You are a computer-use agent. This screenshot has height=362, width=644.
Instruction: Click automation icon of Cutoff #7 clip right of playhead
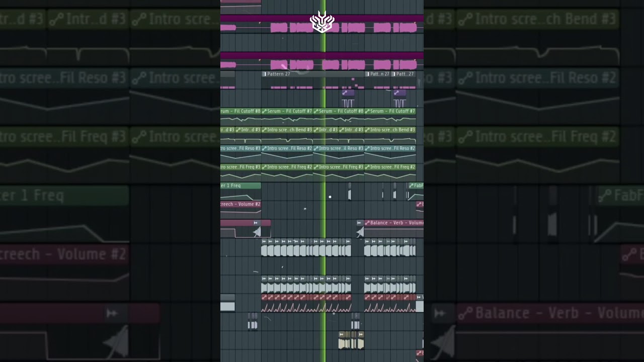(367, 111)
